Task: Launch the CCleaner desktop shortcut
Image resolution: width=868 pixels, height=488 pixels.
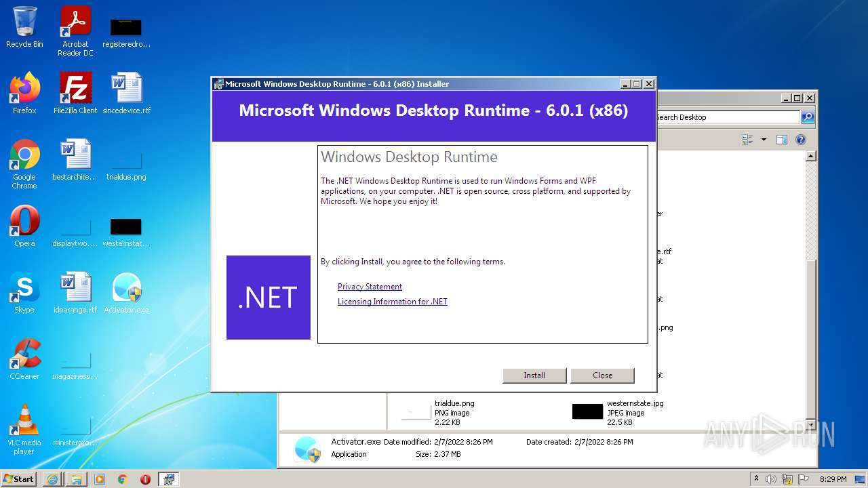Action: 24,359
